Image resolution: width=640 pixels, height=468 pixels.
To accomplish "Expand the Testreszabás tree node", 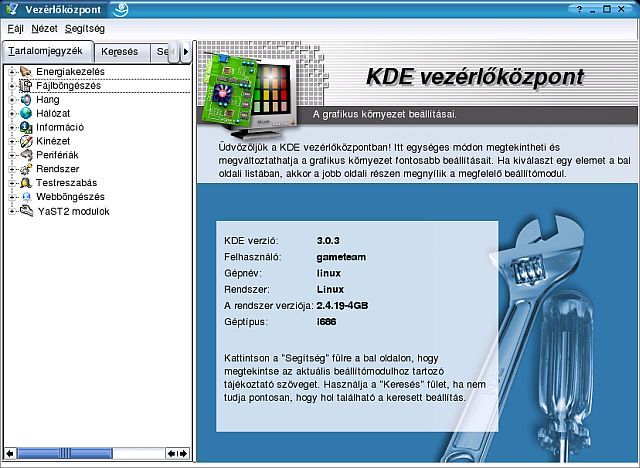I will pyautogui.click(x=11, y=183).
